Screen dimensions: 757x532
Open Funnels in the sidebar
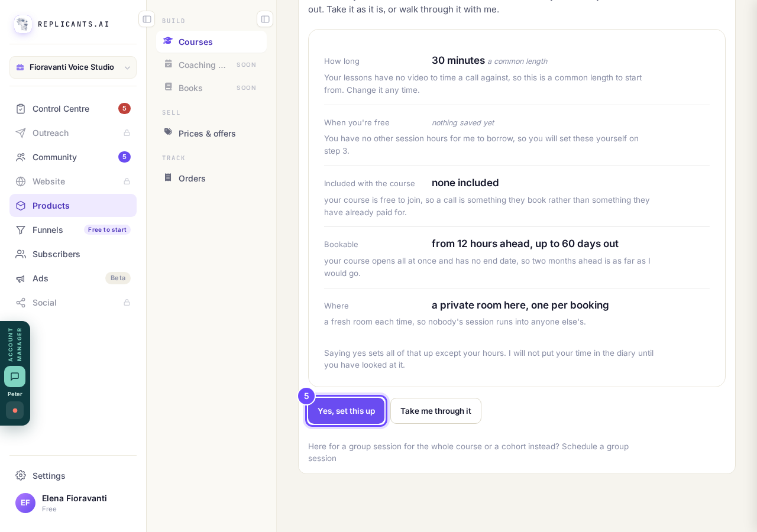(x=73, y=230)
